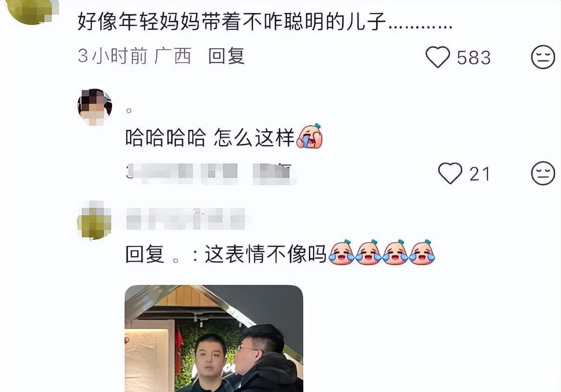Open the blurred green avatar above 这表情不像吗

95,220
